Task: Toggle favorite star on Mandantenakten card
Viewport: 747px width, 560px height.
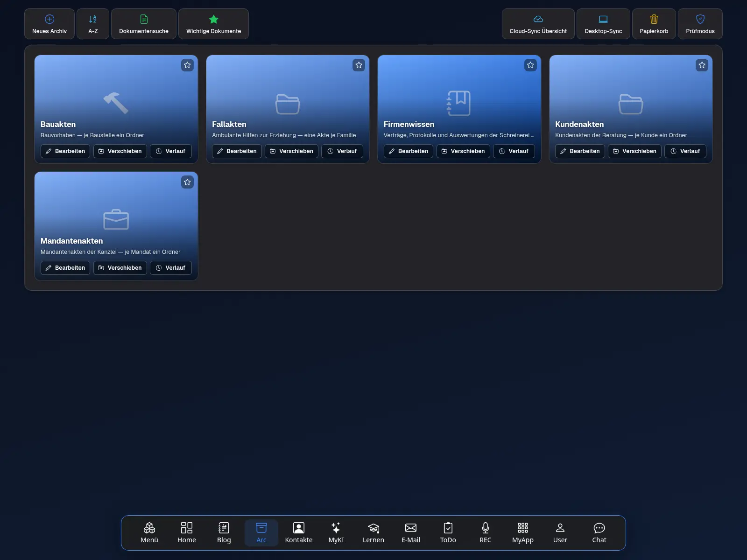Action: 187,182
